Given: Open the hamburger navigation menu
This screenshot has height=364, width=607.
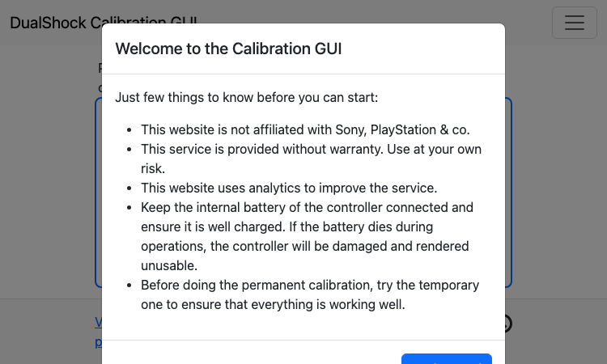Looking at the screenshot, I should pos(575,23).
